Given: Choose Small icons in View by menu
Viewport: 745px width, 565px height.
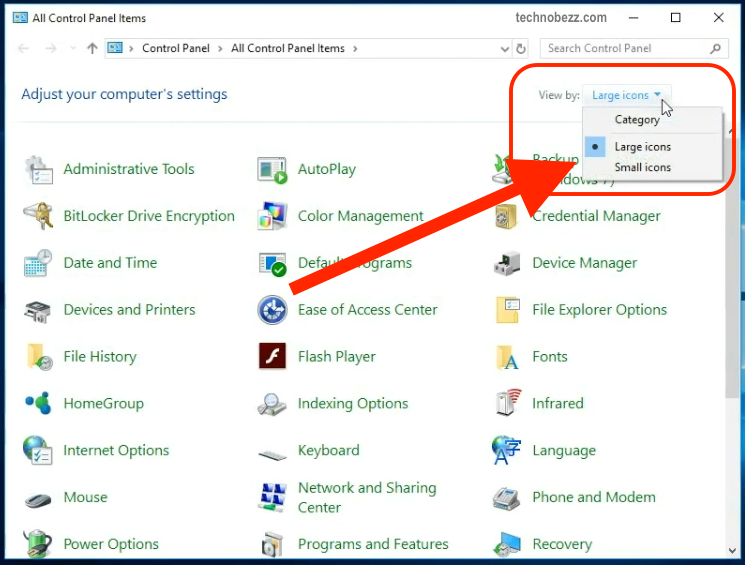Looking at the screenshot, I should click(x=642, y=167).
